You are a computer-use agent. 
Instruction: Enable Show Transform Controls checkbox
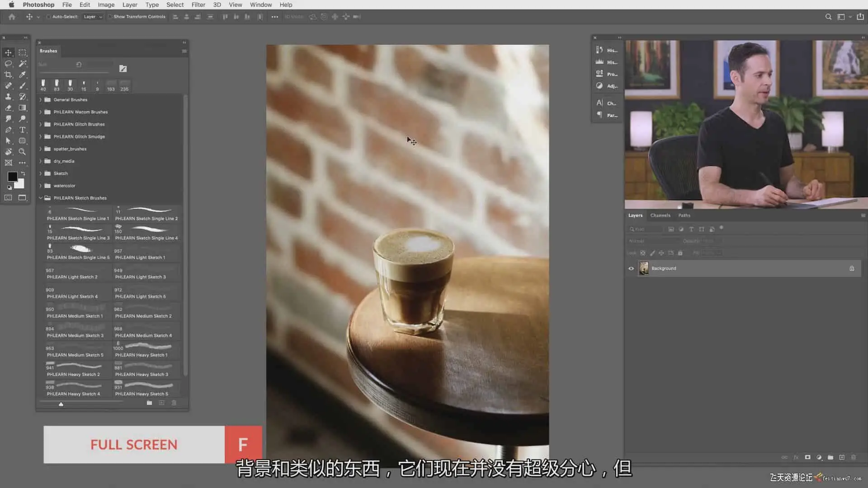point(110,17)
